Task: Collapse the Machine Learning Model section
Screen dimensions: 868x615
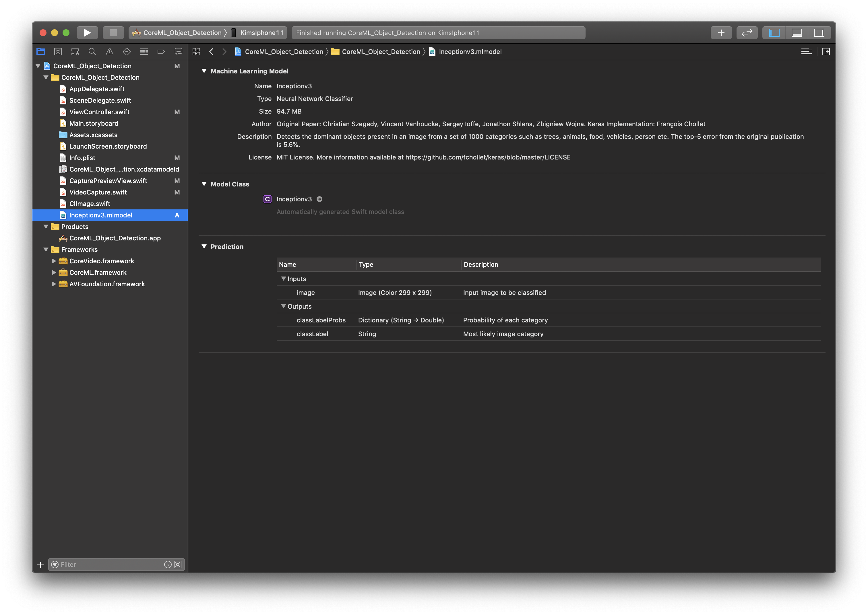Action: [204, 71]
